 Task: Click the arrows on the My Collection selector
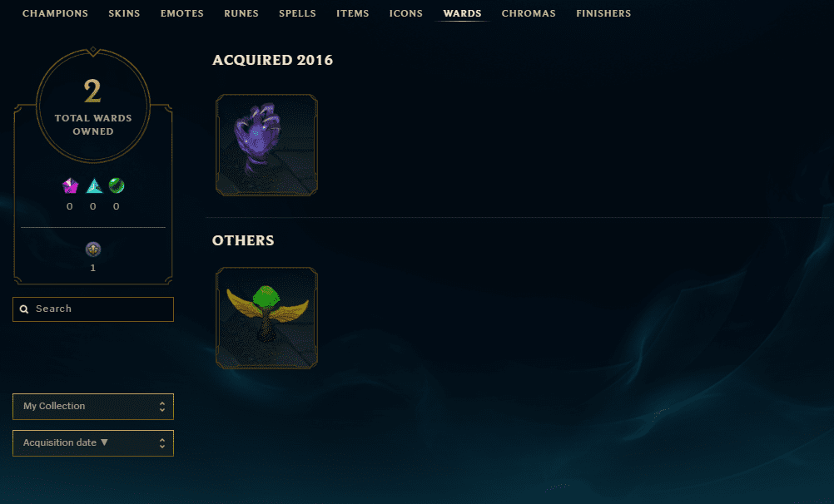(162, 407)
